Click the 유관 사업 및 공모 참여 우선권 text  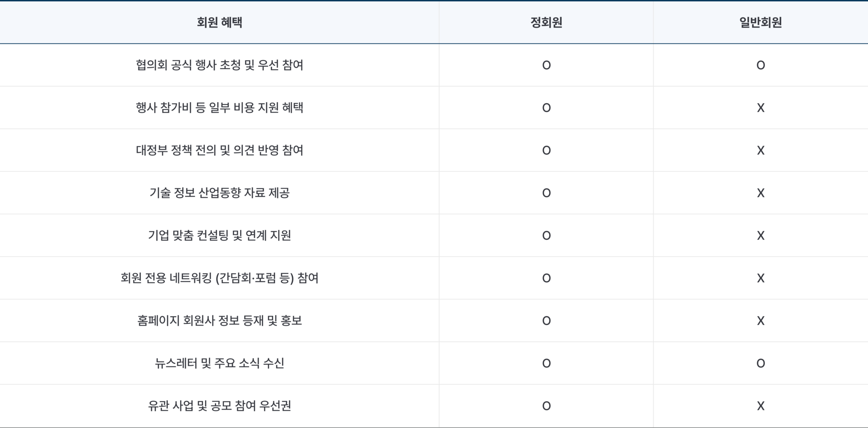coord(219,405)
